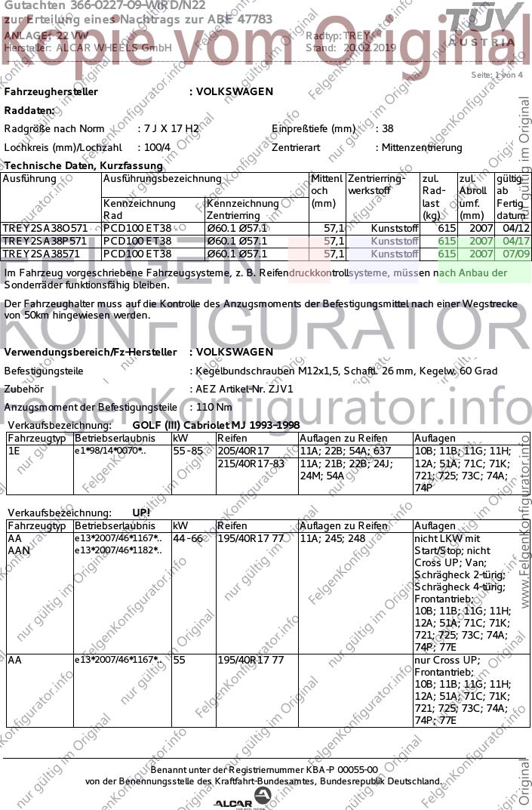Click 'nicht LKW mit Start/Stop' condition text
The image size is (532, 810).
click(x=453, y=544)
